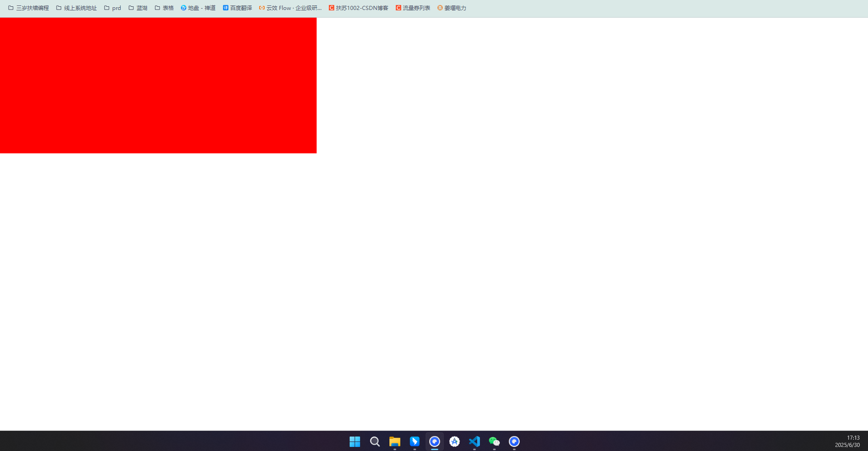Open the 扶苏1002-CSDN博客 bookmark icon
Screen dimensions: 868x451
[x=331, y=8]
